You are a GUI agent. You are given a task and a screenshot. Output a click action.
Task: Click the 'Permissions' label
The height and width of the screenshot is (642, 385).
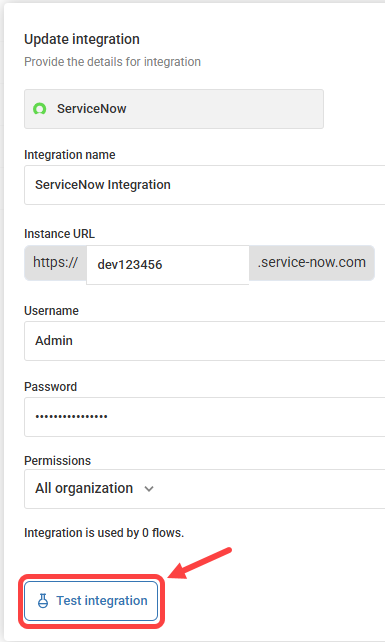pyautogui.click(x=57, y=461)
